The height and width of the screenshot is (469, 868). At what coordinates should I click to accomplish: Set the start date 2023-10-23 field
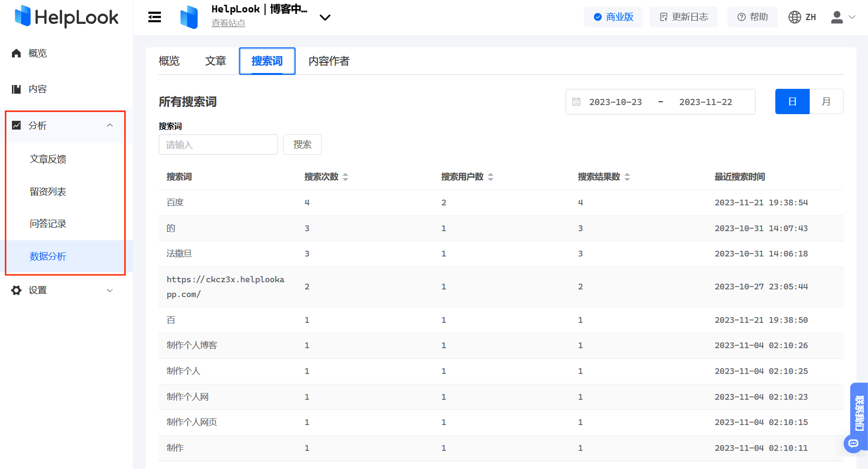[x=615, y=102]
